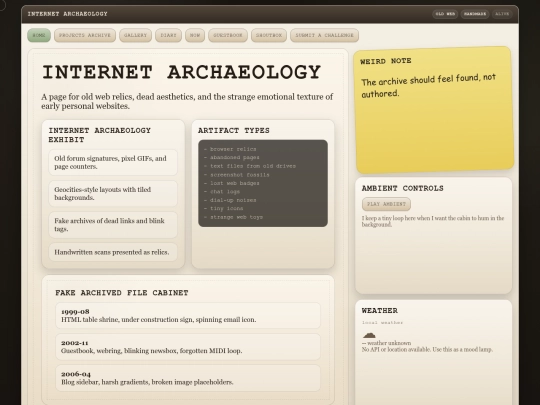Click 'chat logs' in artifact list
Image resolution: width=540 pixels, height=405 pixels.
(x=225, y=191)
